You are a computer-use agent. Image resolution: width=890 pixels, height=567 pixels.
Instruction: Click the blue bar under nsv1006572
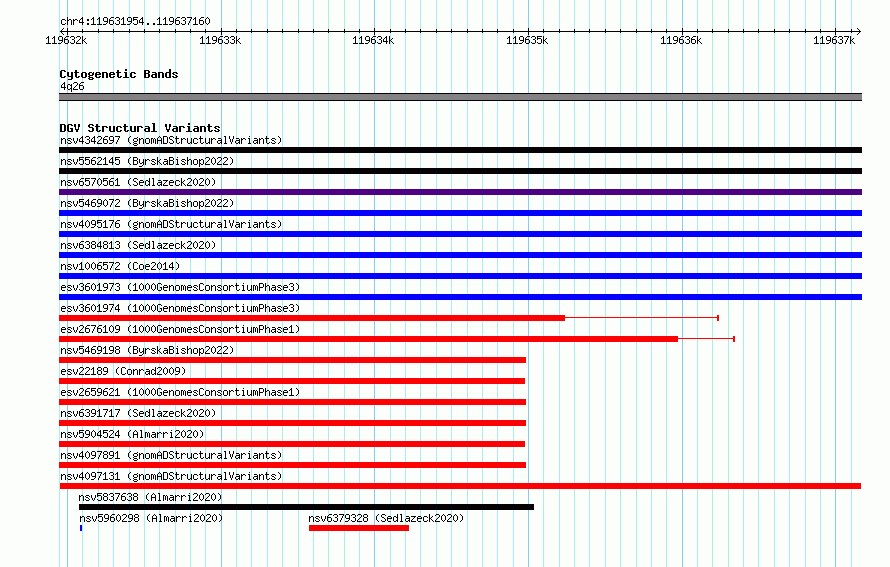click(x=460, y=276)
